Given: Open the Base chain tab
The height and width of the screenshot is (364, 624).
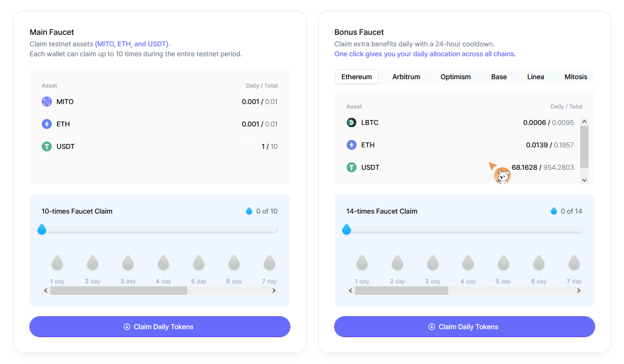Looking at the screenshot, I should pos(499,77).
